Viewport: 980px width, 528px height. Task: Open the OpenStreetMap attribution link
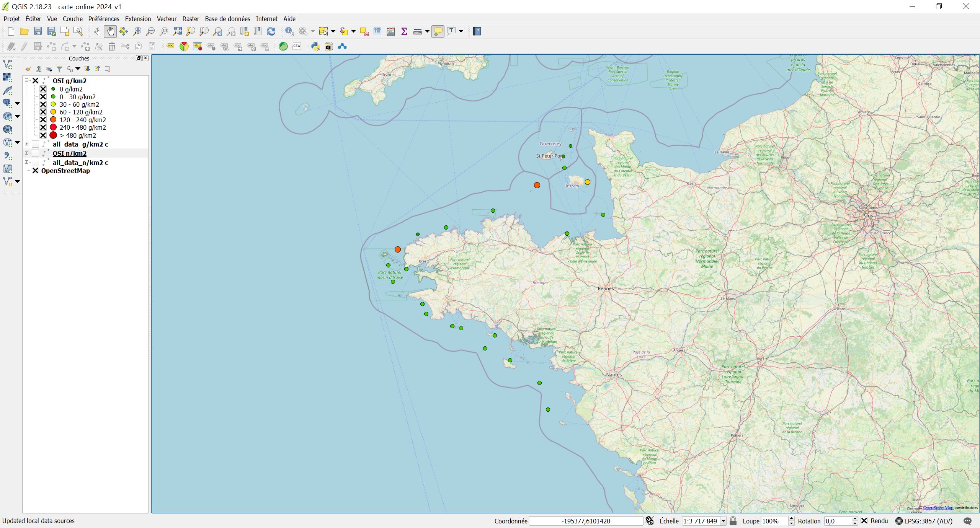(938, 508)
